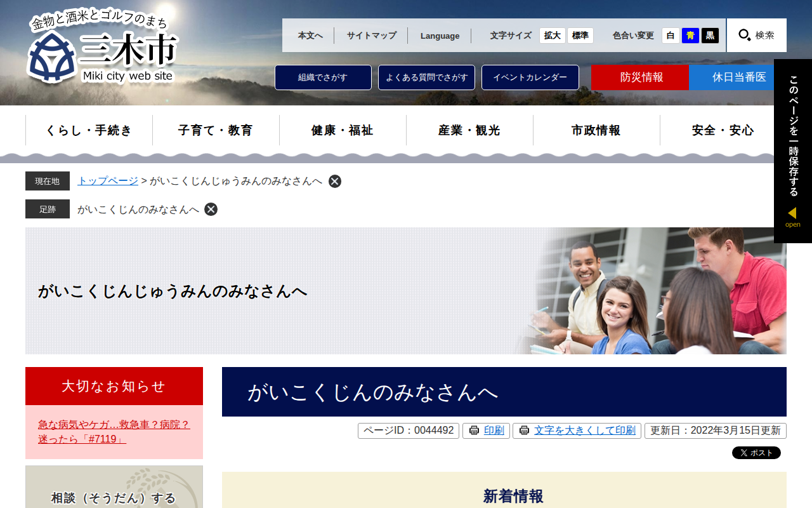Click the 更新日：2022年3月15日更新 text

click(x=716, y=431)
